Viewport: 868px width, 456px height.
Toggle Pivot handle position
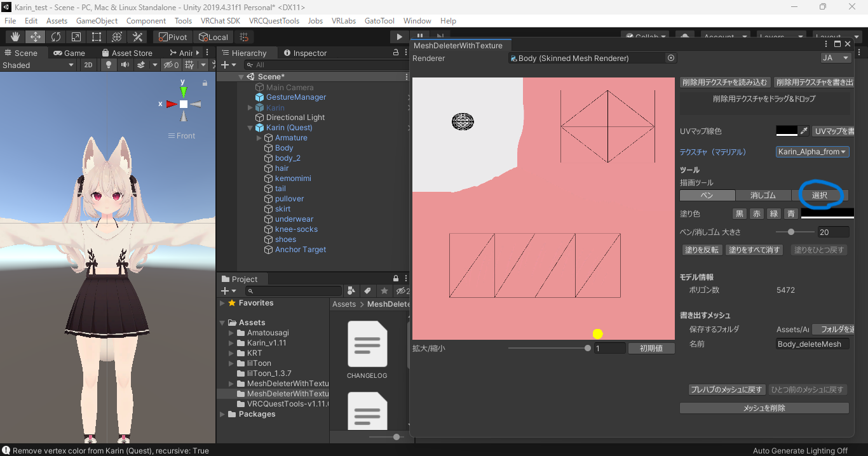point(173,37)
